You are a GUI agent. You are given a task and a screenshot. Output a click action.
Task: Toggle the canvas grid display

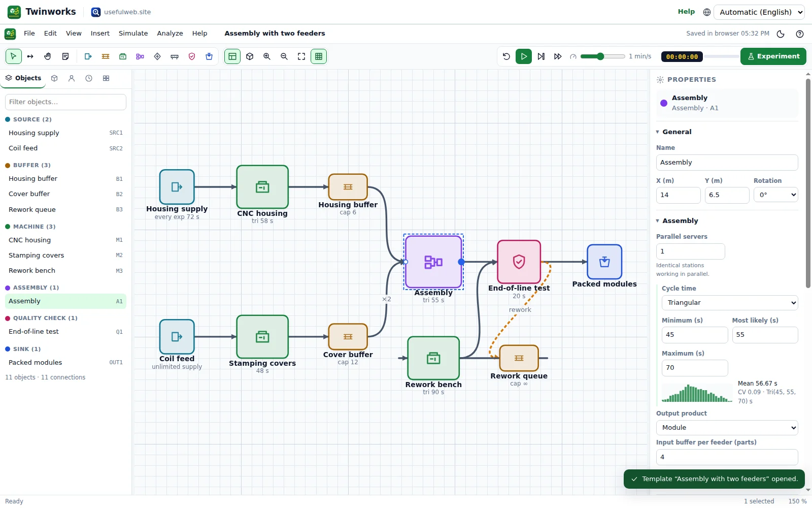[x=319, y=56]
